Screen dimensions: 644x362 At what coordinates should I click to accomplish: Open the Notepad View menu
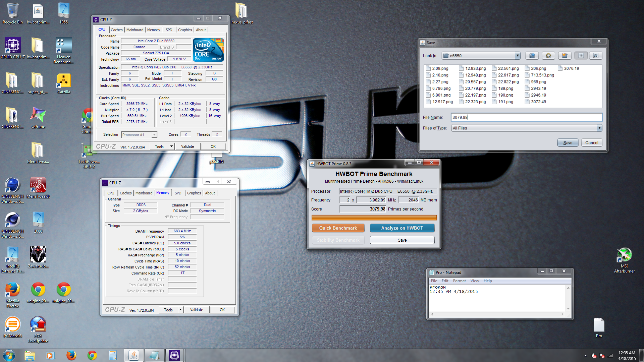click(x=475, y=281)
